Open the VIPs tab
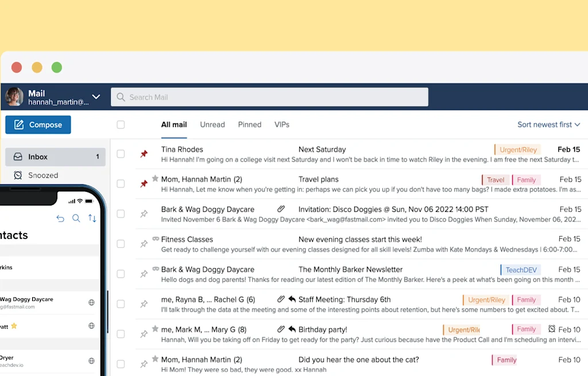588x376 pixels. click(282, 125)
